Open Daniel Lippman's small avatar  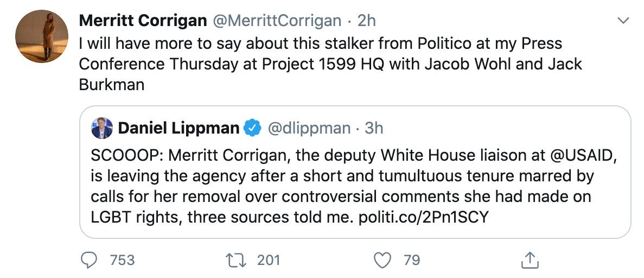[102, 128]
